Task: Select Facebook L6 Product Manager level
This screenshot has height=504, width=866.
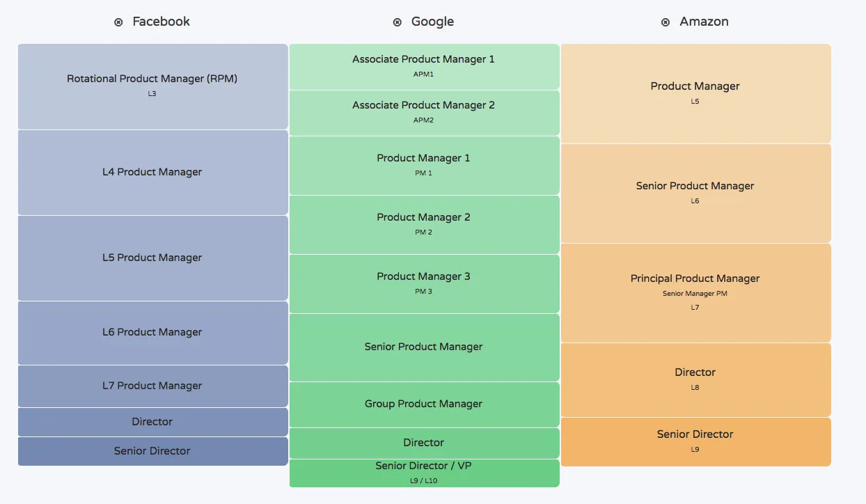Action: 152,332
